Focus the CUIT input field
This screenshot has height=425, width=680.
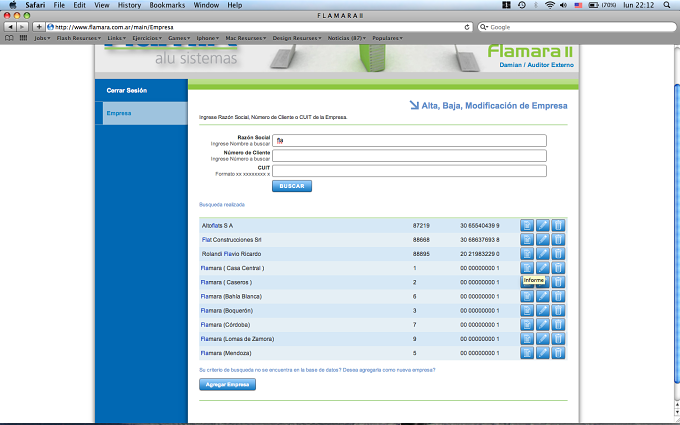(x=409, y=170)
